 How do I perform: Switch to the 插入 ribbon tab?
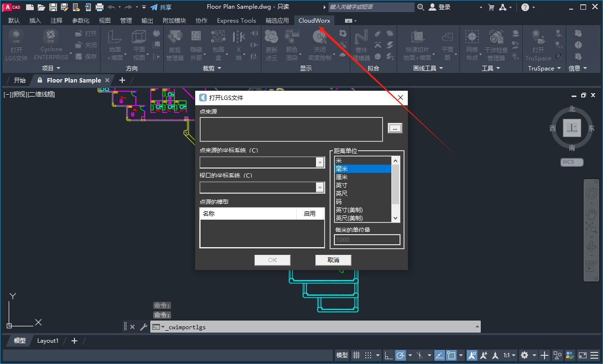[35, 20]
